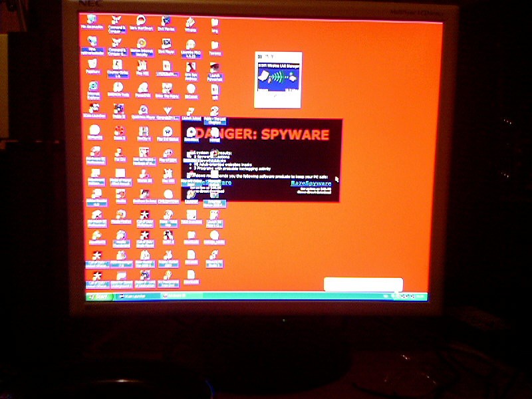Viewport: 532px width, 399px height.
Task: Click the DANGER: SPYWARE heading
Action: [262, 134]
